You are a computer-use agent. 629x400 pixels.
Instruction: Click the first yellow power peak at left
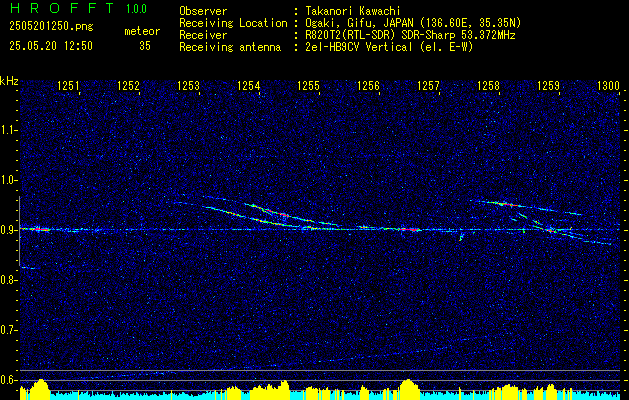click(x=39, y=388)
